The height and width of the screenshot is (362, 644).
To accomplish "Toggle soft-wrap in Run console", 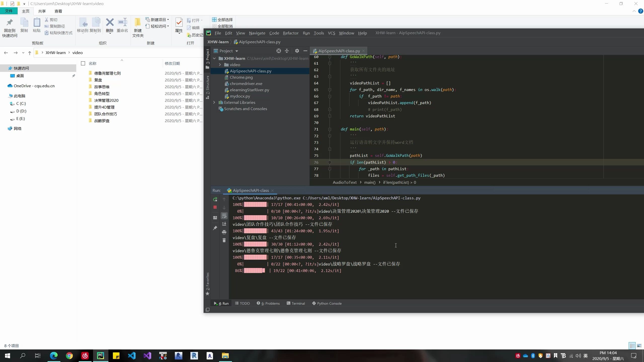I will (224, 216).
